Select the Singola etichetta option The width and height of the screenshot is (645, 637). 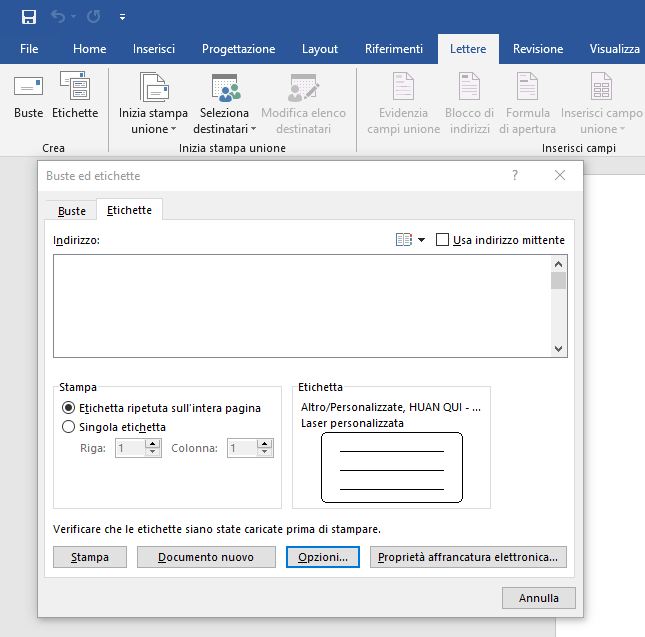pos(68,427)
